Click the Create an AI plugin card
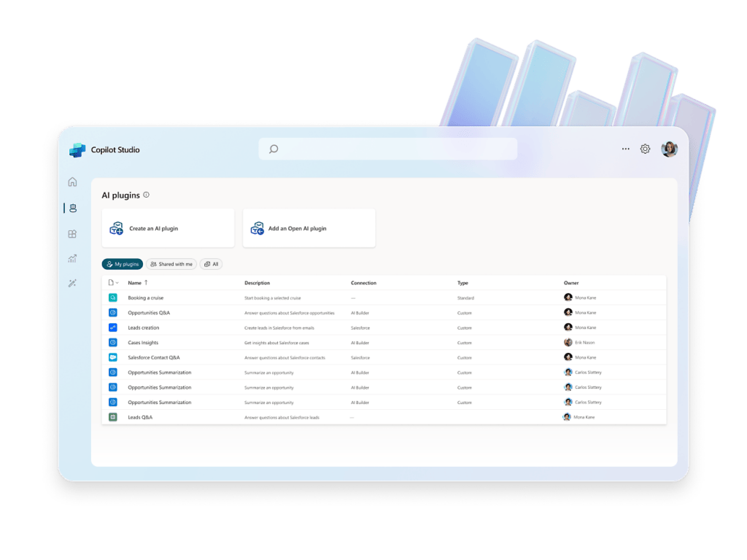The image size is (747, 560). click(x=169, y=228)
